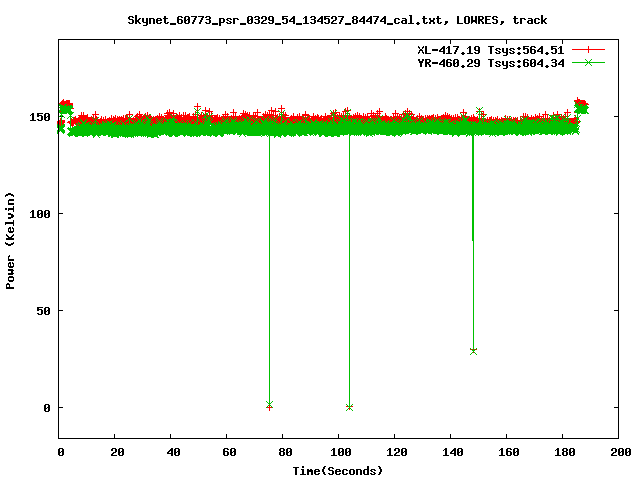Image resolution: width=640 pixels, height=480 pixels.
Task: Click the x-axis tick label 80
Action: click(x=285, y=452)
